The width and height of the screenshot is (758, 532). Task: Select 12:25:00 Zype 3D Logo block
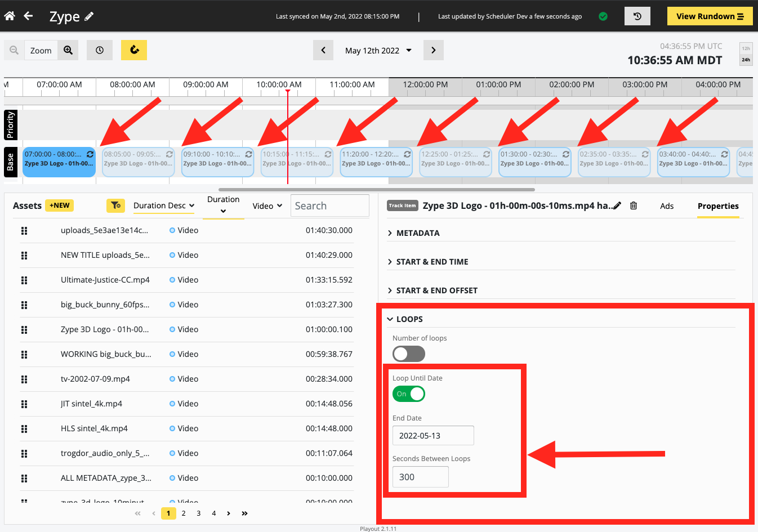[456, 162]
